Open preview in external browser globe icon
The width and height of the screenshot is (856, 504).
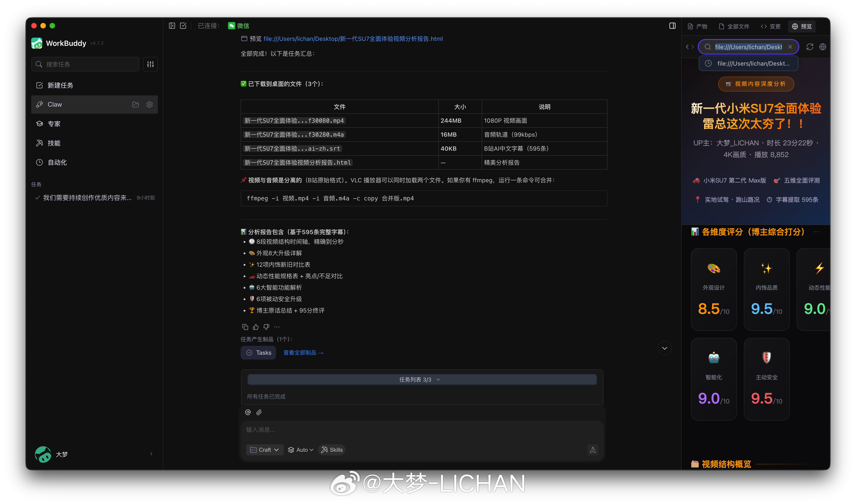[x=822, y=47]
